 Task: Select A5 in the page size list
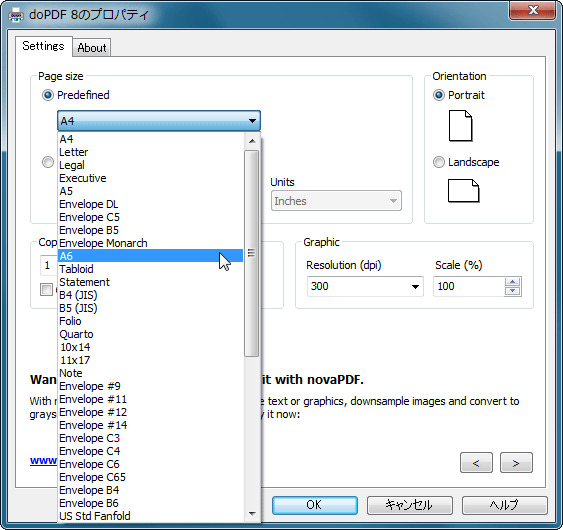click(x=150, y=191)
